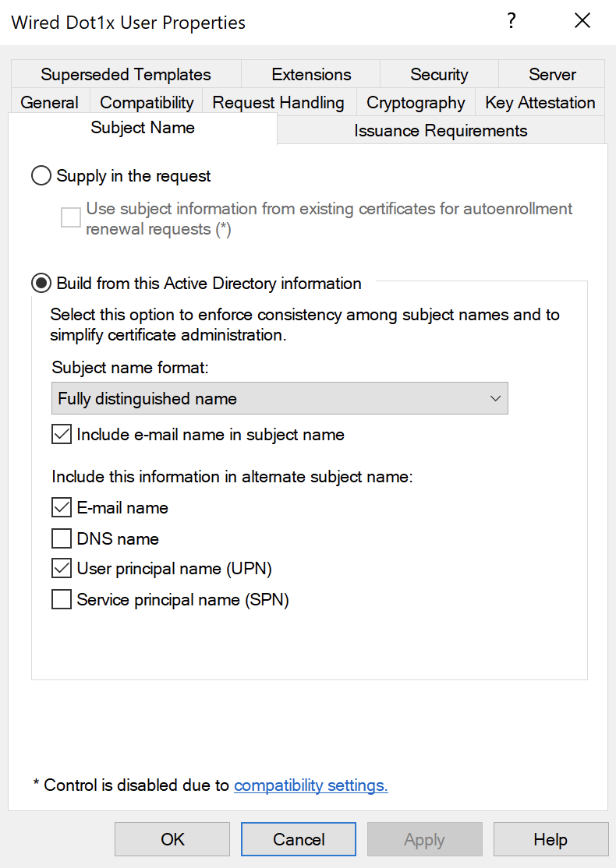Image resolution: width=616 pixels, height=868 pixels.
Task: Toggle the E-mail name checkbox
Action: [x=62, y=508]
